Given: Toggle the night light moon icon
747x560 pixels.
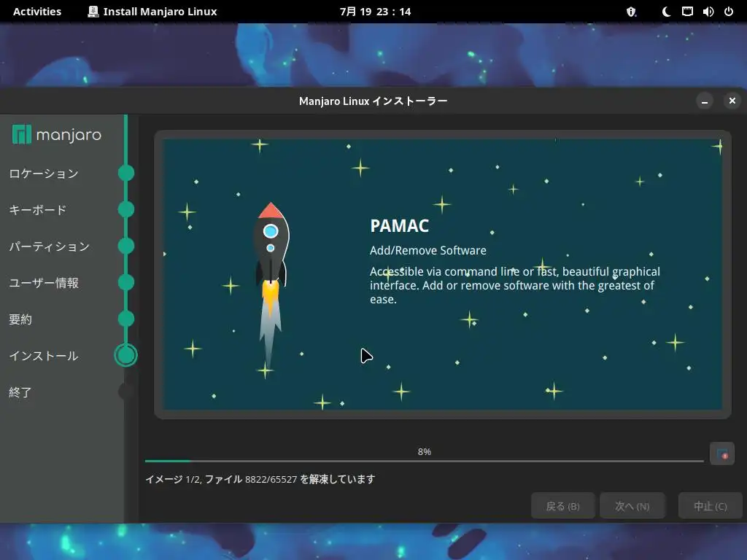Looking at the screenshot, I should (x=666, y=12).
